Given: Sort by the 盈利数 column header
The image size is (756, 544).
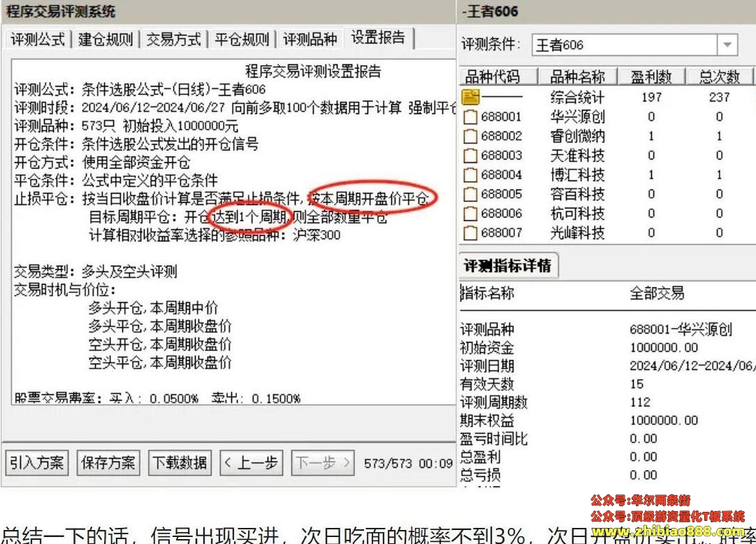Looking at the screenshot, I should pos(651,76).
